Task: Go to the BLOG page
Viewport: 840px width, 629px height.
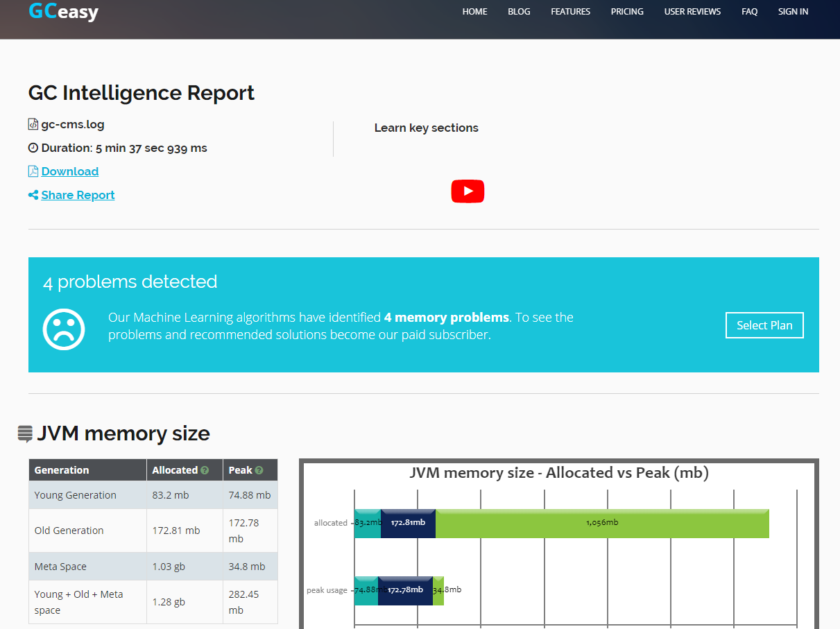Action: [x=519, y=12]
